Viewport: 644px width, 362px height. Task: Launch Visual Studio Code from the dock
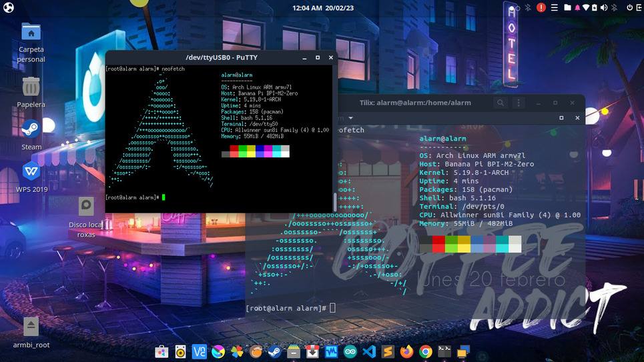coord(369,352)
